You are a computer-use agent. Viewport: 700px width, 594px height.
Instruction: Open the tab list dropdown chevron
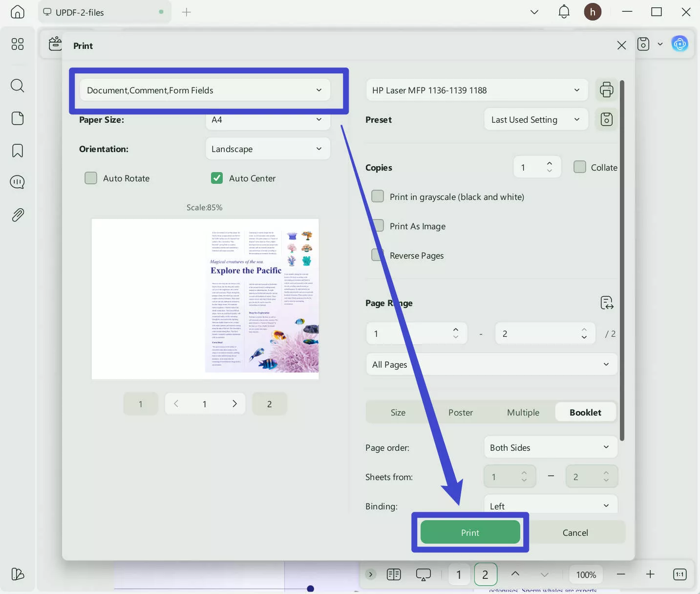pyautogui.click(x=534, y=12)
